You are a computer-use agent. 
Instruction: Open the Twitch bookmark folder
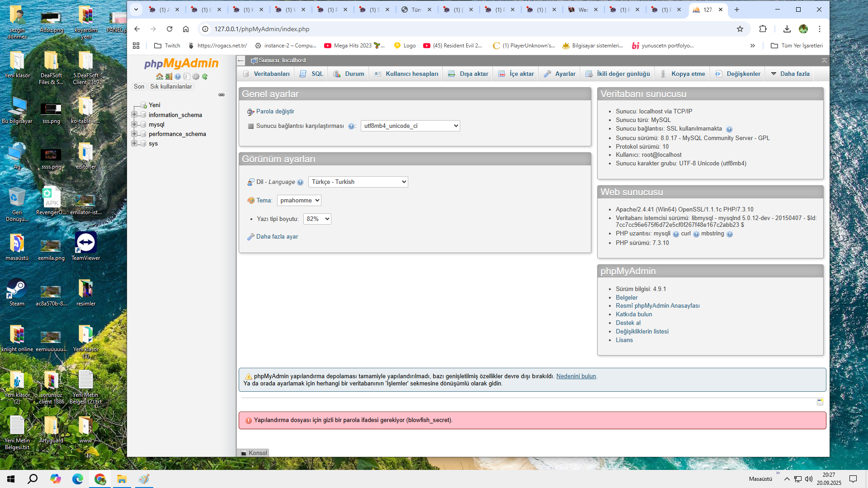pyautogui.click(x=167, y=46)
